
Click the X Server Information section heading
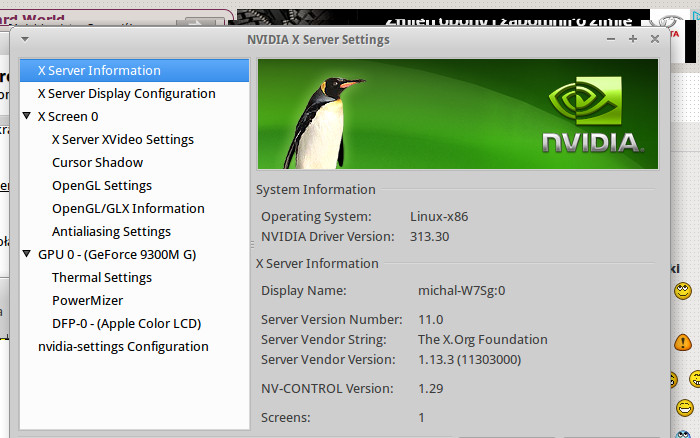[x=317, y=264]
